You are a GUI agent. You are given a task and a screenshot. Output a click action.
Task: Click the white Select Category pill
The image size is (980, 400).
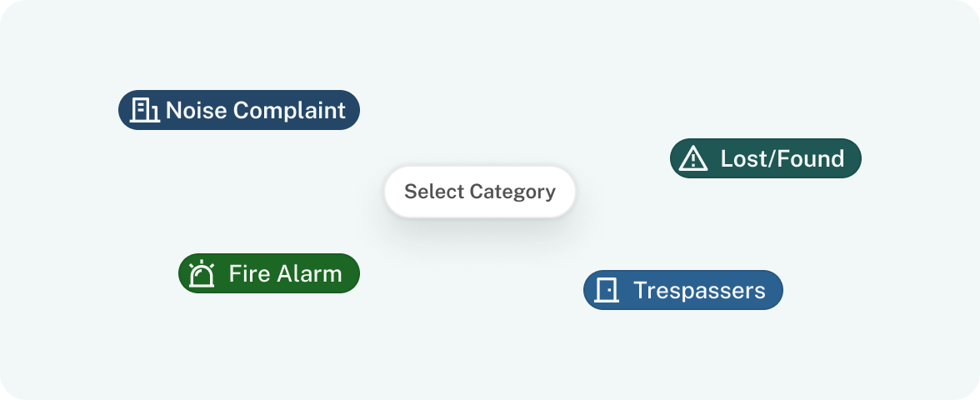tap(479, 192)
